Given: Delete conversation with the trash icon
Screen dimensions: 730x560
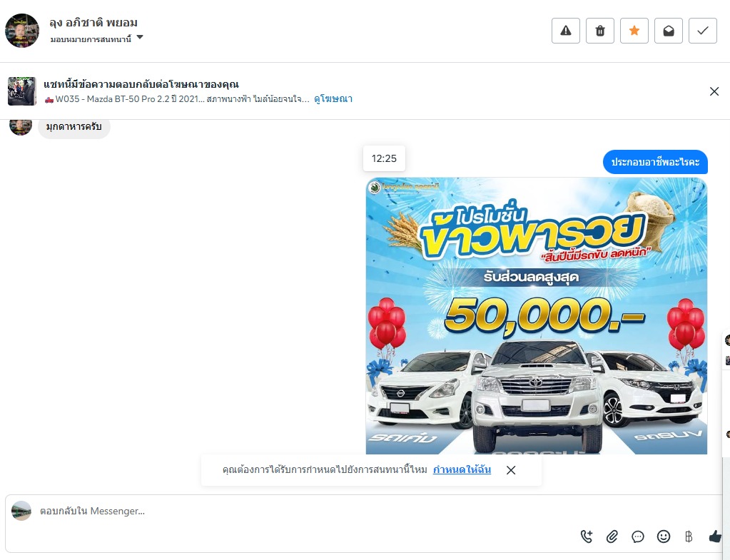Looking at the screenshot, I should pyautogui.click(x=600, y=31).
